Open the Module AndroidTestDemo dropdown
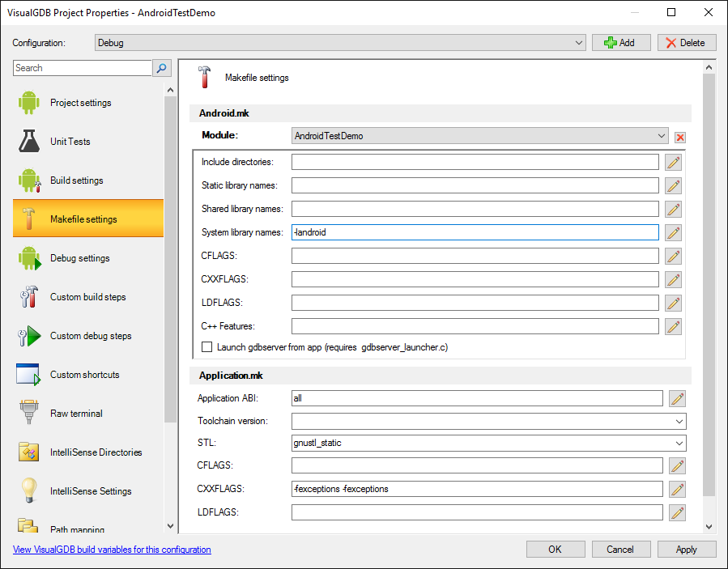This screenshot has height=569, width=728. point(479,135)
